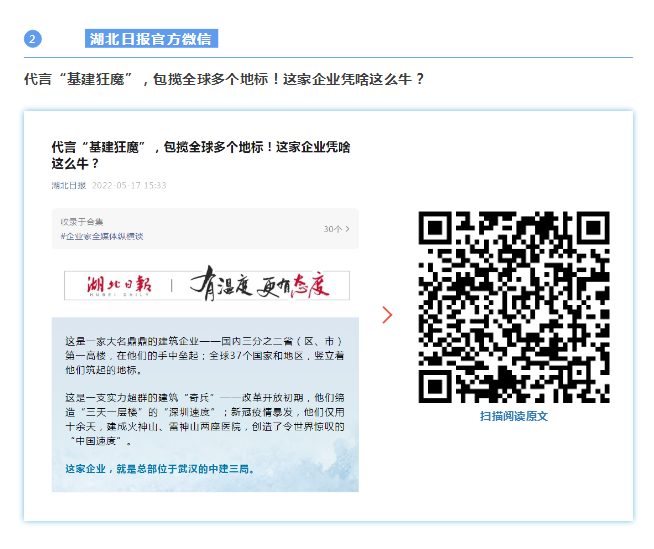Click the date 2022-05-17 15:33
This screenshot has width=654, height=549.
coord(129,185)
